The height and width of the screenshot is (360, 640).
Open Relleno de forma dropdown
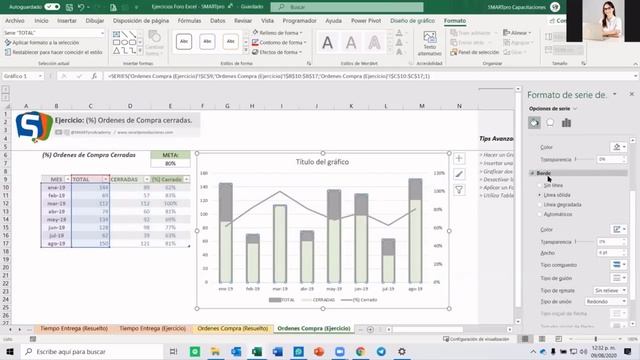click(x=301, y=33)
